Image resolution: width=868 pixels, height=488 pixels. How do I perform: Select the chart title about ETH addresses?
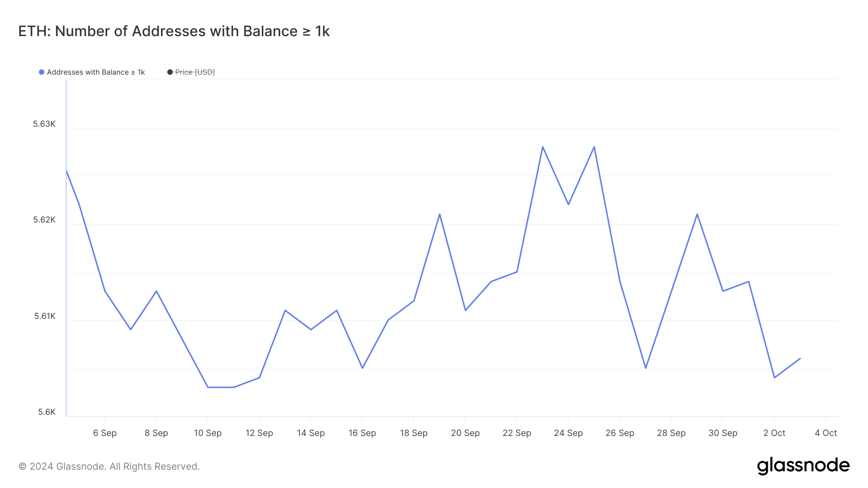tap(174, 31)
